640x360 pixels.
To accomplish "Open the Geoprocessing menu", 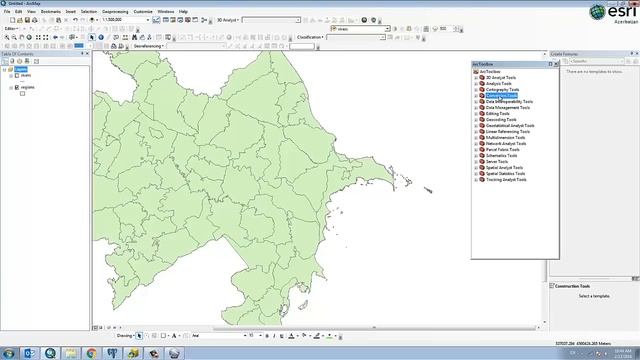I will tap(115, 11).
